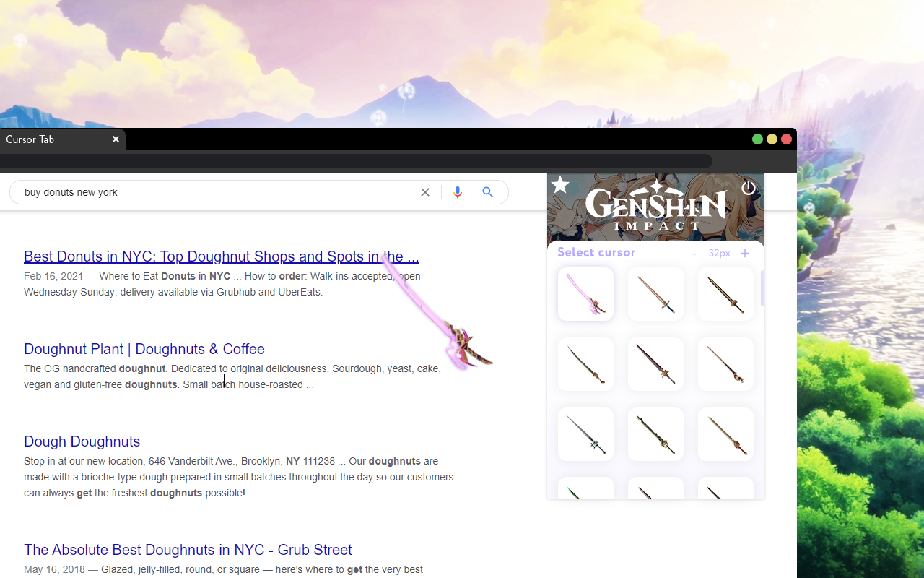Image resolution: width=924 pixels, height=578 pixels.
Task: Select the pink glowing sword cursor
Action: [585, 294]
